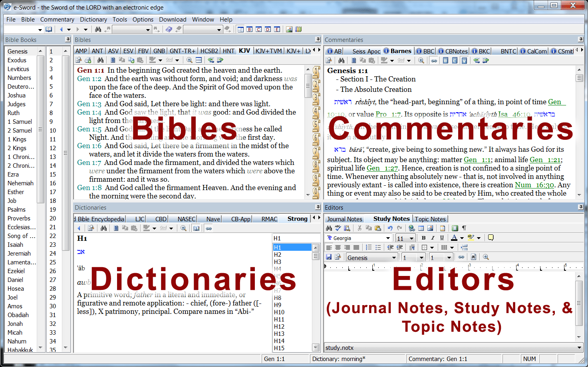Click the Bible reference book icon
588x367 pixels.
49,29
